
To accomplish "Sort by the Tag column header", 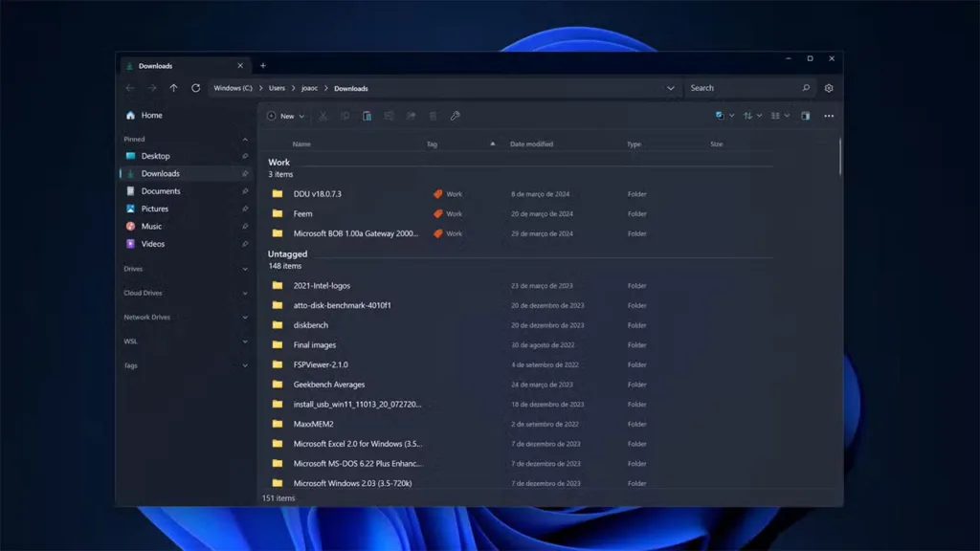I will pyautogui.click(x=432, y=144).
